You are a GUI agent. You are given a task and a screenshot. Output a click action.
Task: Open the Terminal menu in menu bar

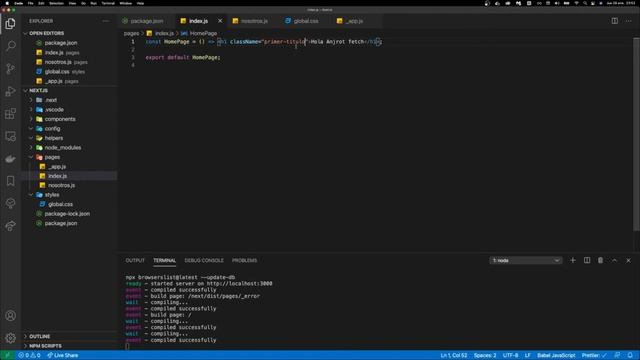(108, 3)
